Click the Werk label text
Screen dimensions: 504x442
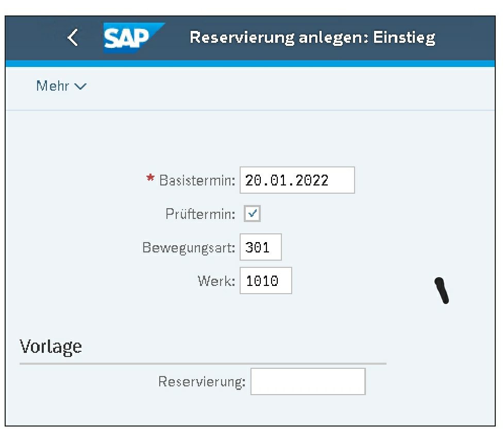[x=216, y=281]
